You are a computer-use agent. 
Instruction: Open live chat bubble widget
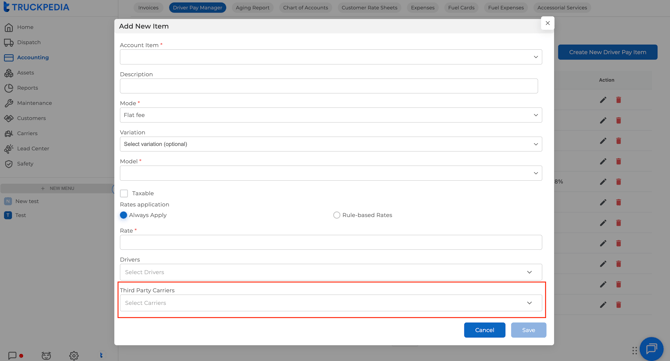(x=651, y=349)
